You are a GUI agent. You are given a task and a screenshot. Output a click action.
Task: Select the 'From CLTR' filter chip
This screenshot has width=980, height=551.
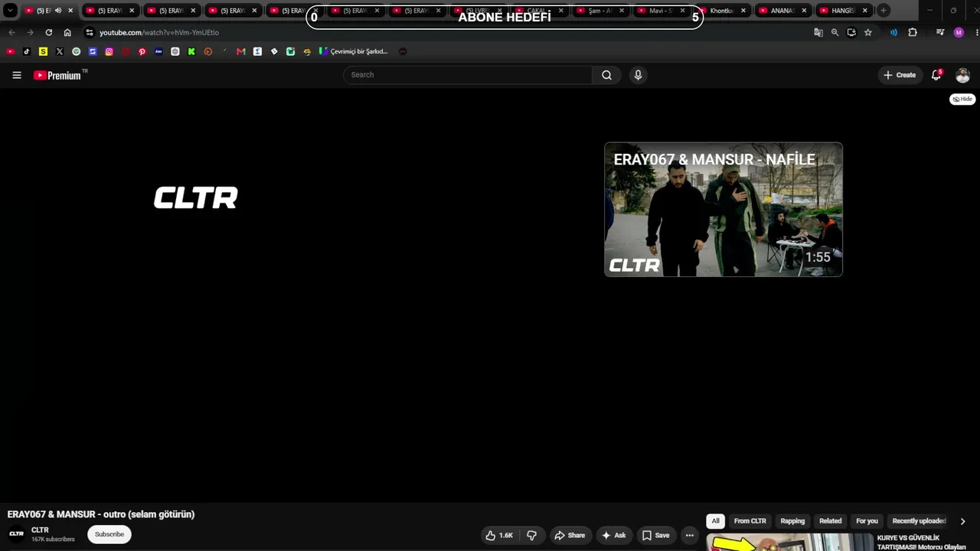[750, 521]
